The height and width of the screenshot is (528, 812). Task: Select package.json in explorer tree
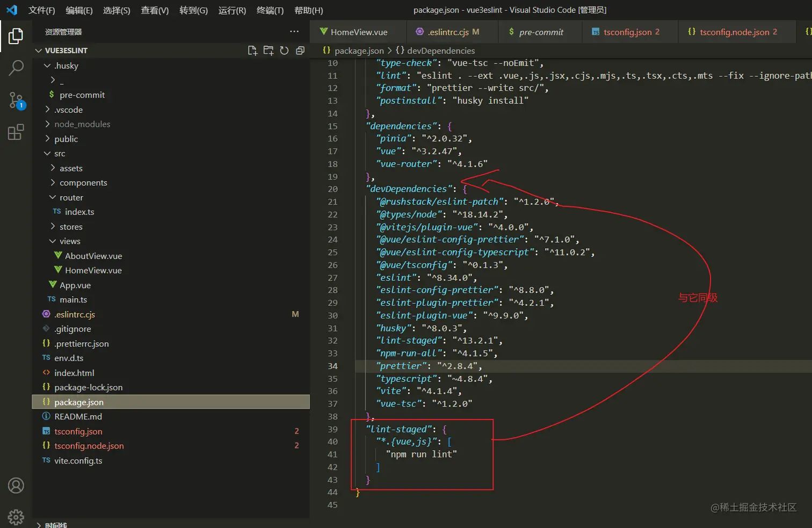pyautogui.click(x=171, y=402)
